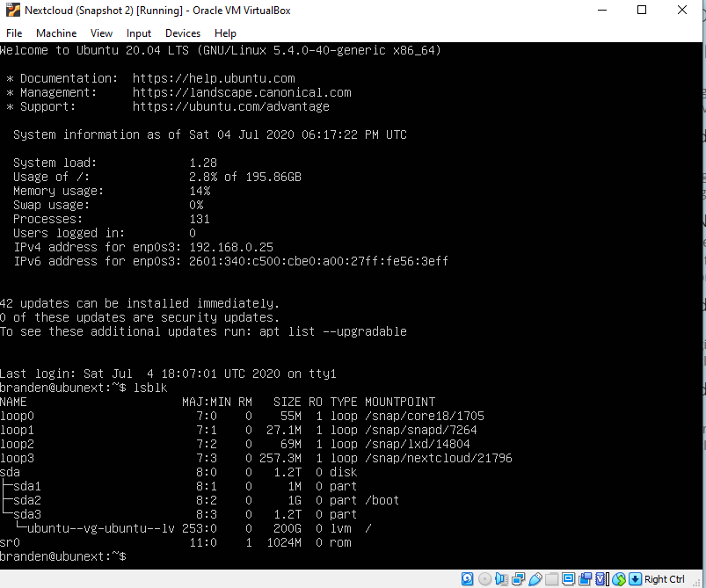Screen dimensions: 706x588
Task: Open the shared folders icon
Action: (551, 579)
